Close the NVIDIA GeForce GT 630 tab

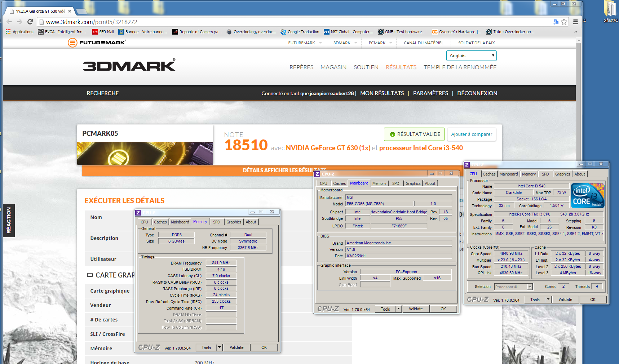point(70,11)
